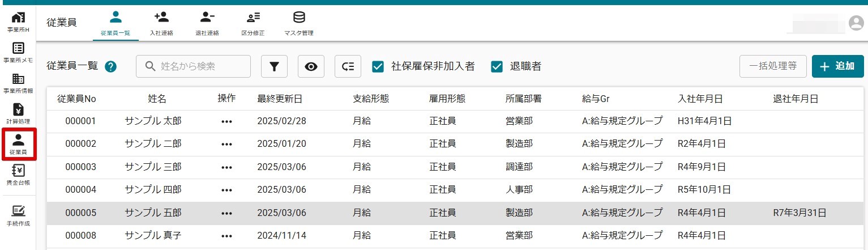Viewport: 868px width, 250px height.
Task: Click the update date 2025/01/20
Action: coord(281,144)
